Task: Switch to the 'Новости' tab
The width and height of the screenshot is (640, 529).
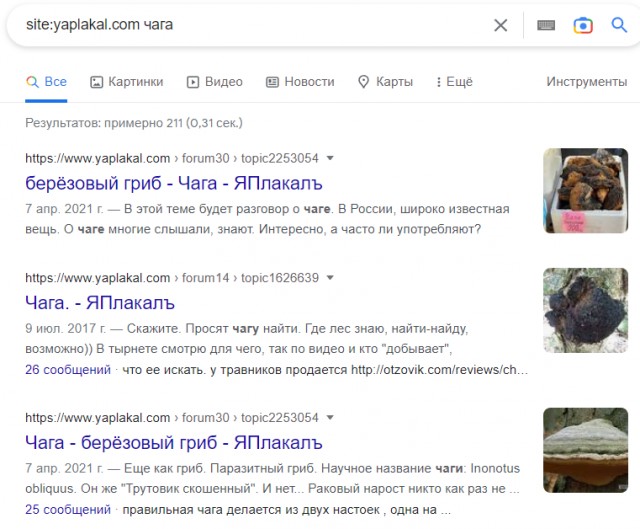Action: click(300, 82)
